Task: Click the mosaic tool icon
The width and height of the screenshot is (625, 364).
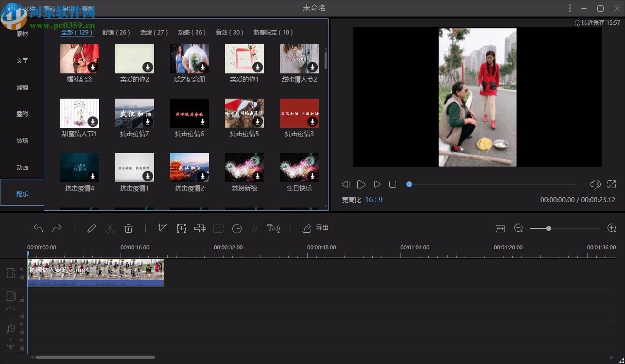Action: 200,228
